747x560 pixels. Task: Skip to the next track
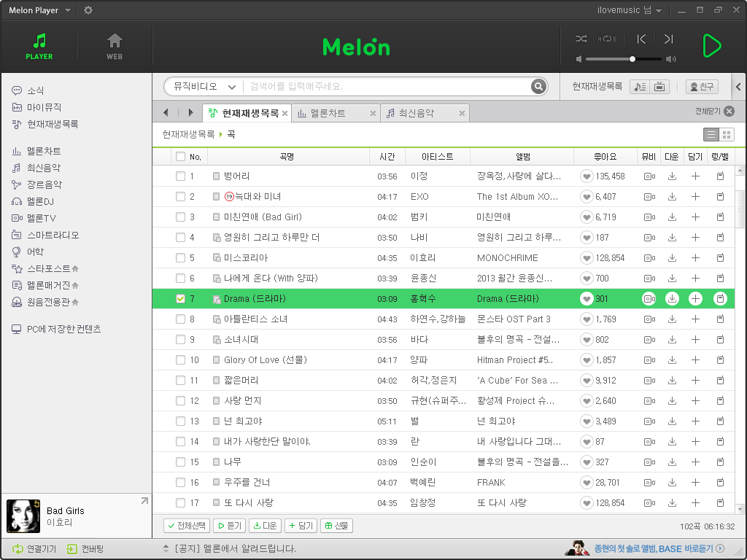tap(668, 39)
